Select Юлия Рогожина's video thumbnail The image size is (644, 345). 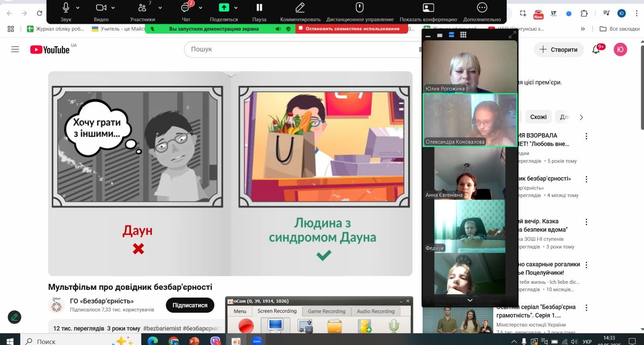(470, 66)
